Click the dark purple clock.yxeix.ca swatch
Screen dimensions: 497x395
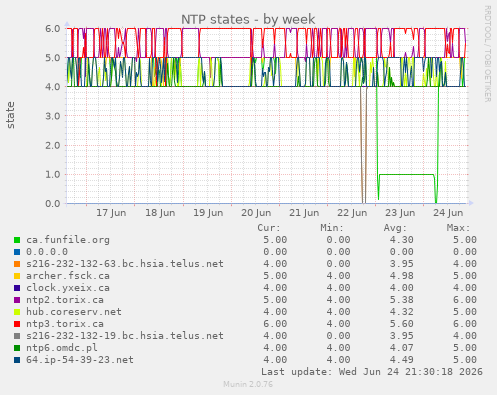pos(17,288)
